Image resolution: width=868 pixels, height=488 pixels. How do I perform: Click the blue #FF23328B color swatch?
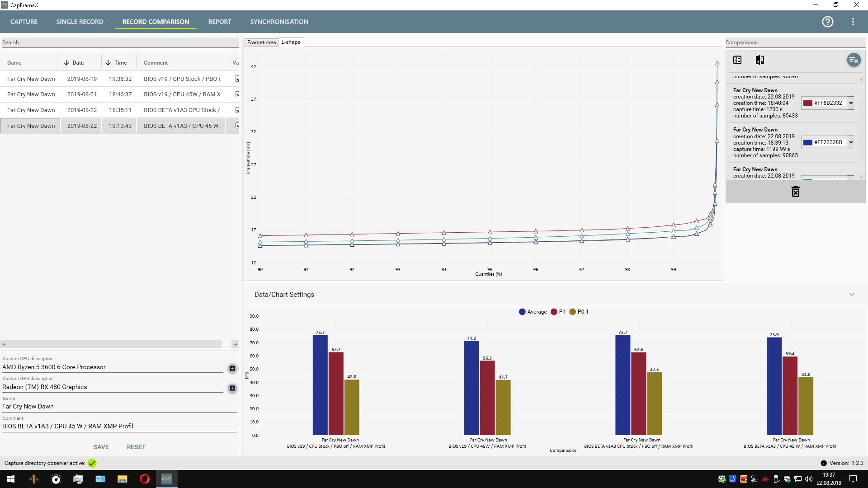(808, 142)
